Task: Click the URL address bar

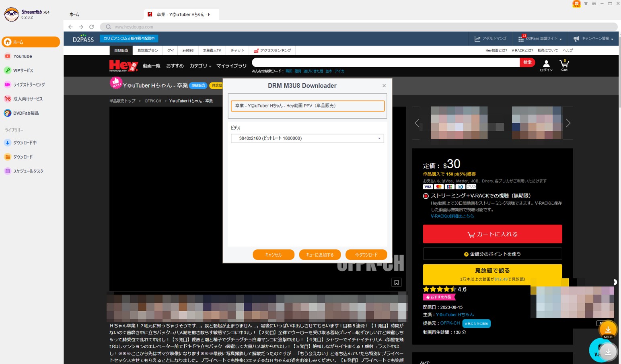Action: pos(358,27)
